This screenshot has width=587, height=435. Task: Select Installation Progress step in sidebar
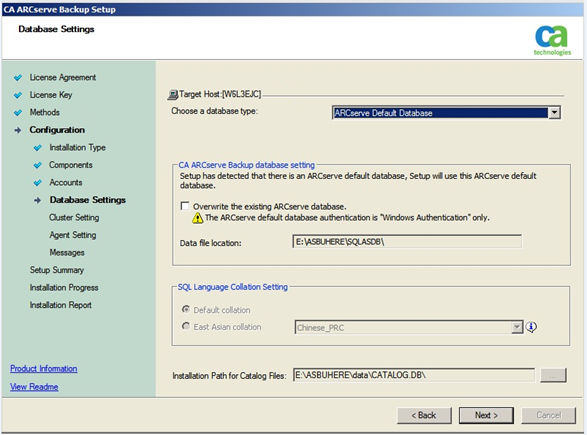64,288
